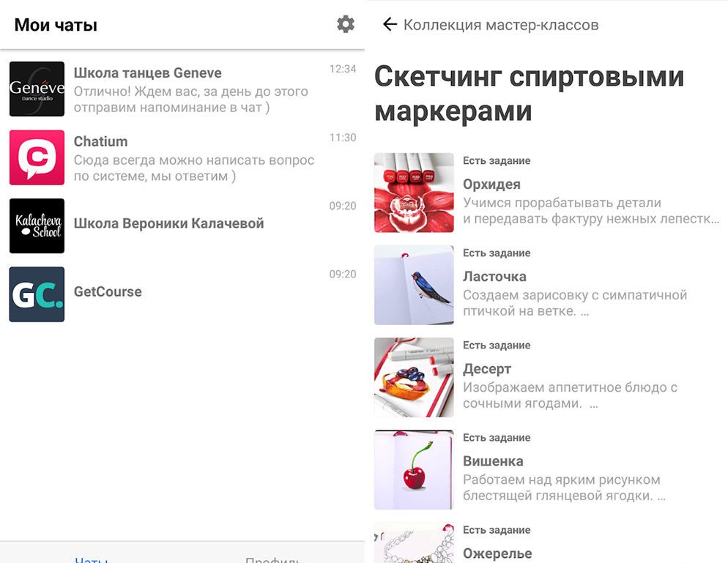This screenshot has height=563, width=728.
Task: Open the Ласточка swallow thumbnail
Action: coord(414,285)
